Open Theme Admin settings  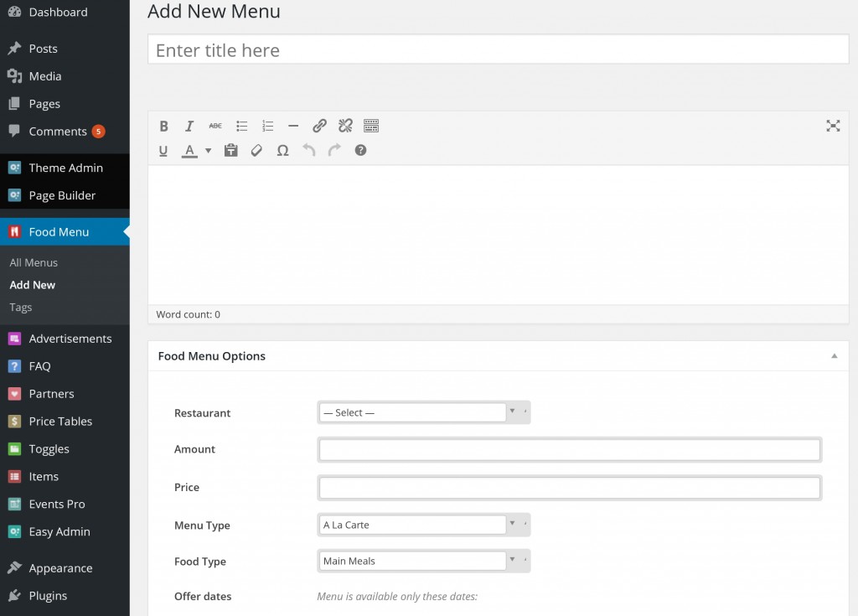click(65, 168)
